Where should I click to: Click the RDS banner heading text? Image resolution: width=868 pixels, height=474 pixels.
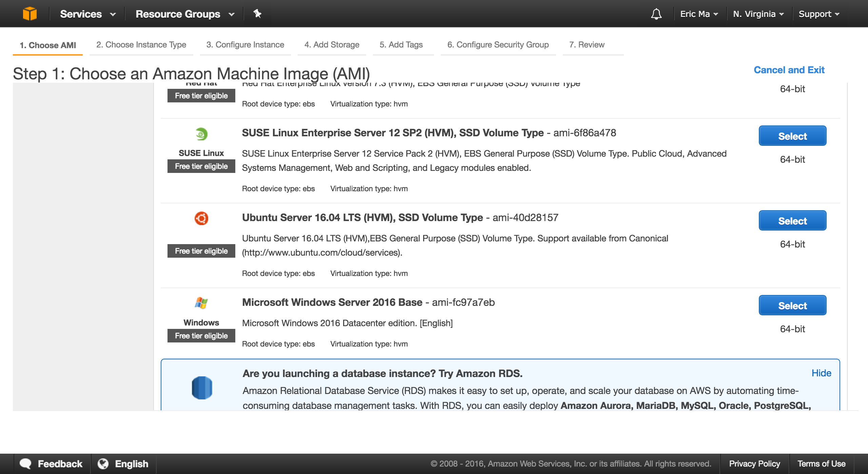(382, 373)
